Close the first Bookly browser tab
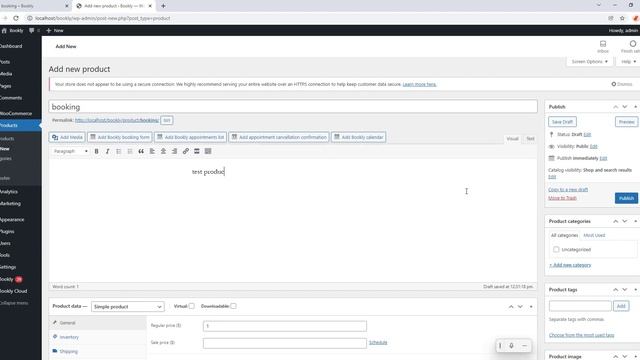Viewport: 640px width, 360px height. tap(67, 6)
